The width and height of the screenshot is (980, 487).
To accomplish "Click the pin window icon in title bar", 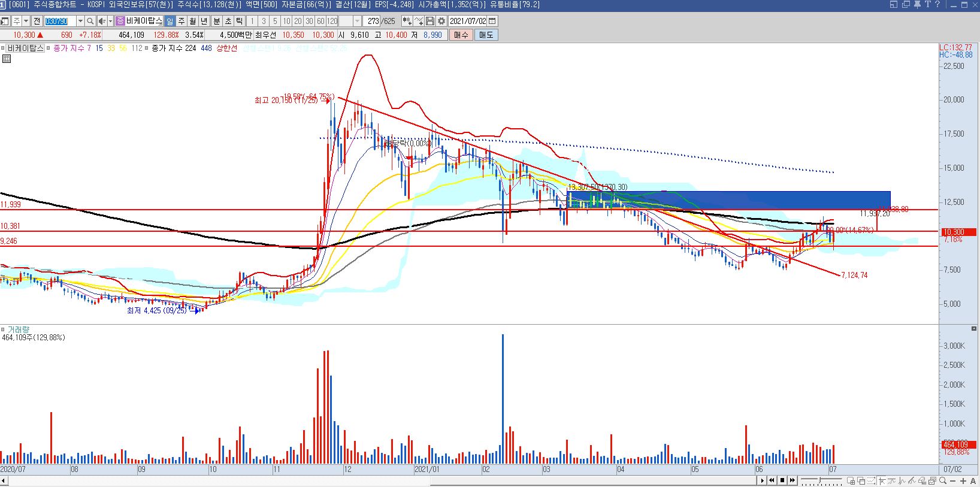I will (x=917, y=4).
